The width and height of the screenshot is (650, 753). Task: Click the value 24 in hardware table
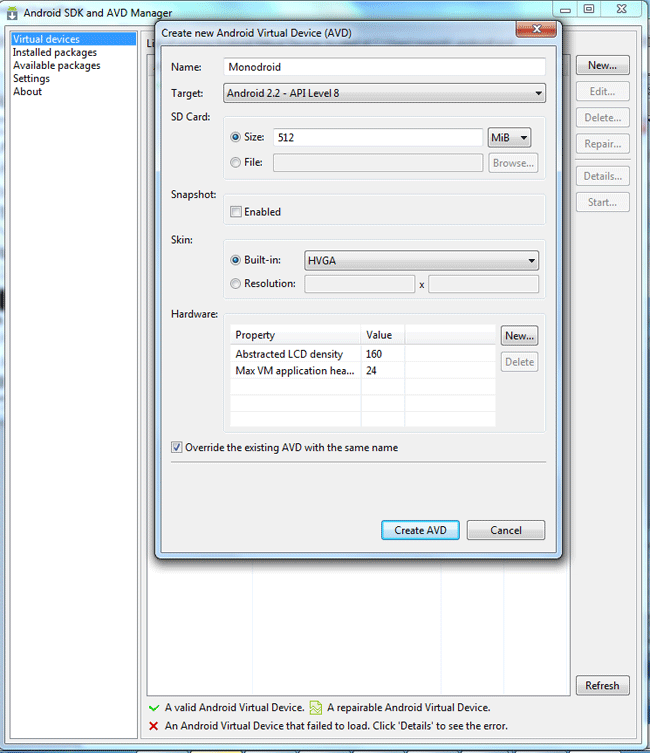[x=371, y=371]
